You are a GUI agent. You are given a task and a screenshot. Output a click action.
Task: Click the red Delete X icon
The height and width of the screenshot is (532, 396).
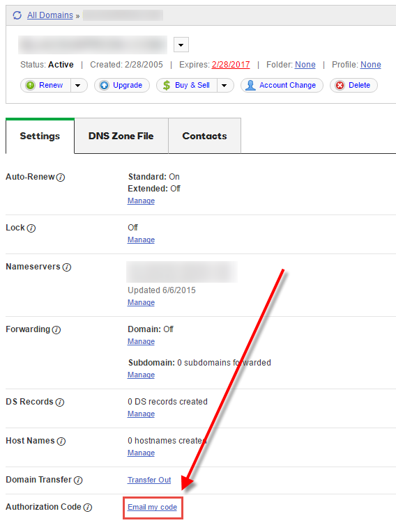click(x=340, y=85)
